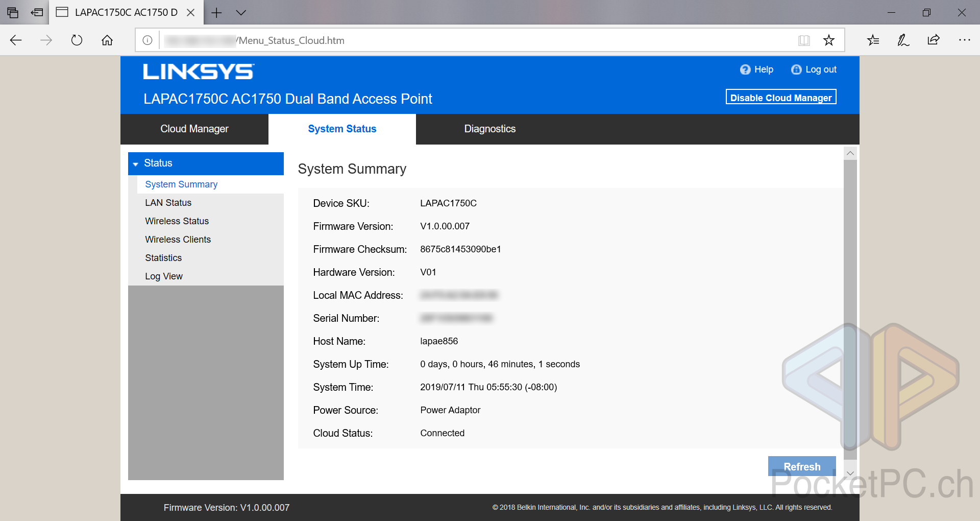Select the System Status tab

click(x=342, y=129)
